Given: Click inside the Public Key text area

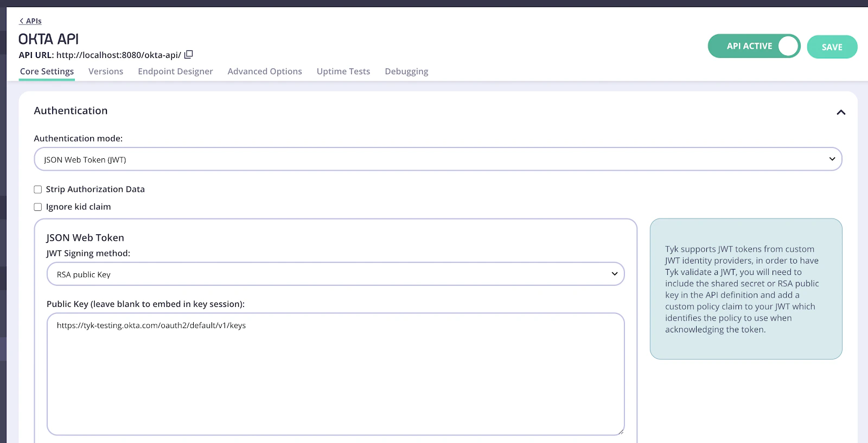Looking at the screenshot, I should (335, 374).
